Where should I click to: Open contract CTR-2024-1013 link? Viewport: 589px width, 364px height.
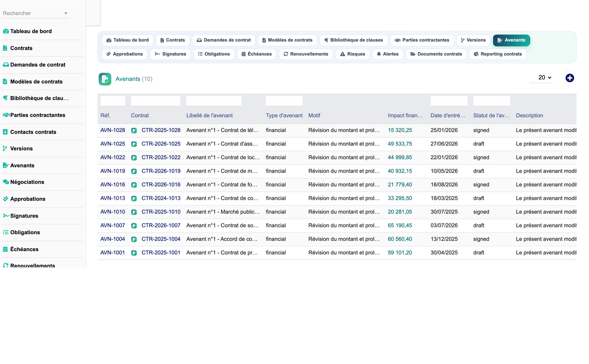[161, 198]
